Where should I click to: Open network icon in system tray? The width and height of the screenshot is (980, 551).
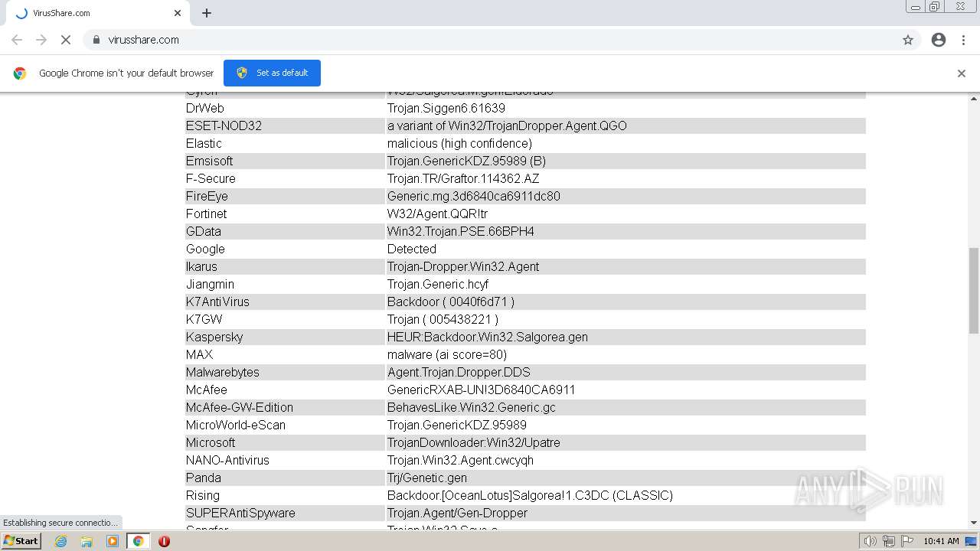click(x=889, y=541)
